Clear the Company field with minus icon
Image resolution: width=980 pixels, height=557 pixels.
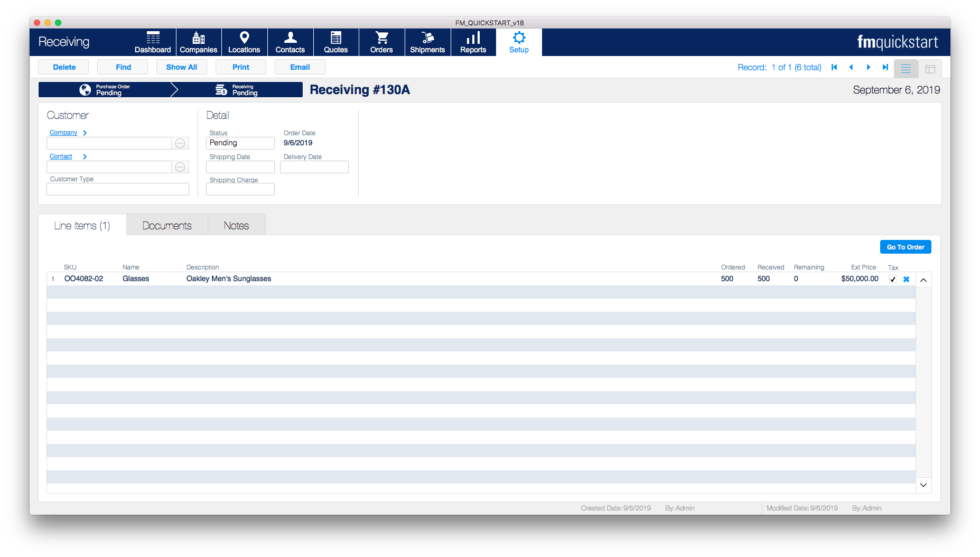click(x=180, y=143)
